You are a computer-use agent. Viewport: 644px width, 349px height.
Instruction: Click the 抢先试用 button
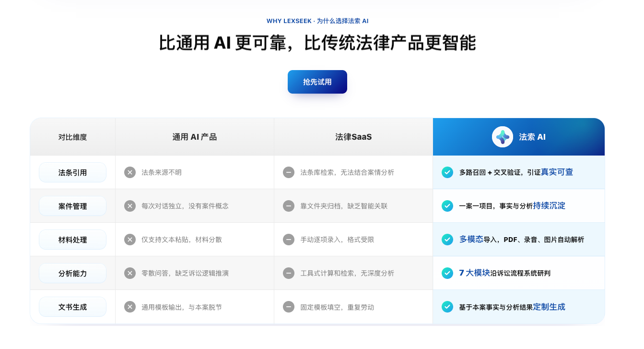317,82
